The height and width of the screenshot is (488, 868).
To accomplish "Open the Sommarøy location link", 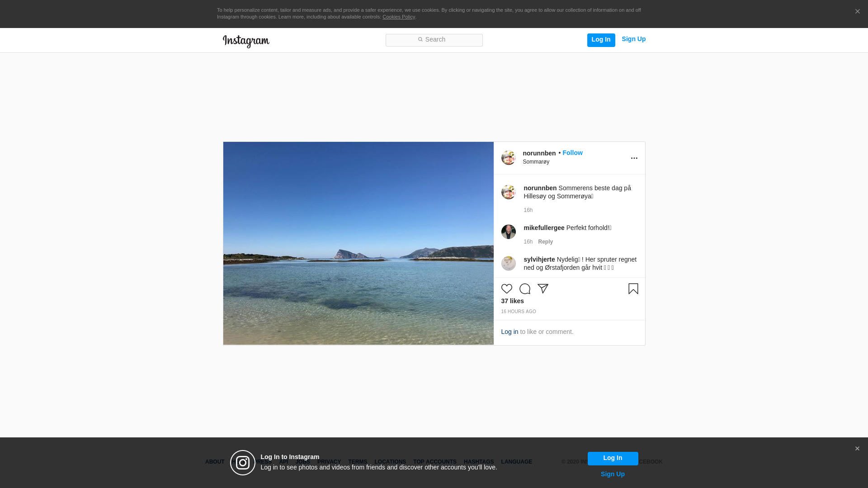I will (536, 162).
